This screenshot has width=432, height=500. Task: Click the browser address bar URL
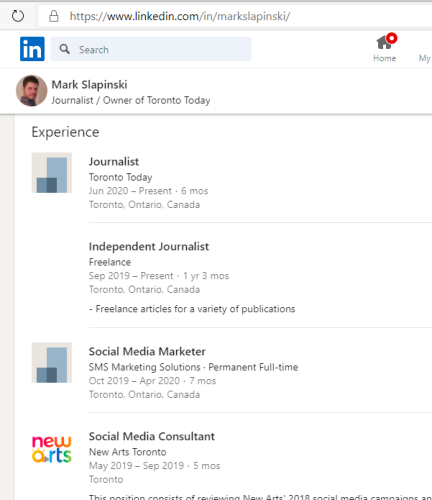point(180,16)
